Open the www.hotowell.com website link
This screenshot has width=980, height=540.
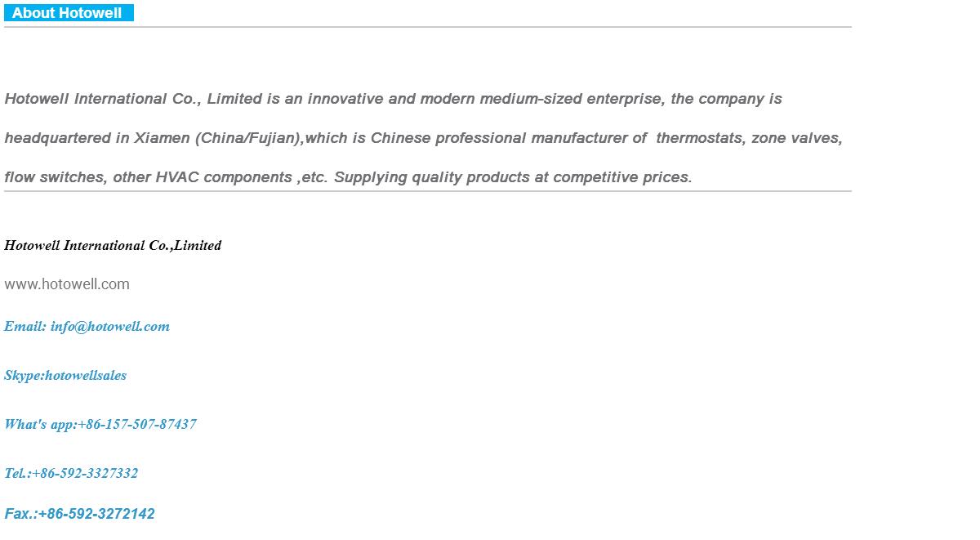pyautogui.click(x=67, y=284)
